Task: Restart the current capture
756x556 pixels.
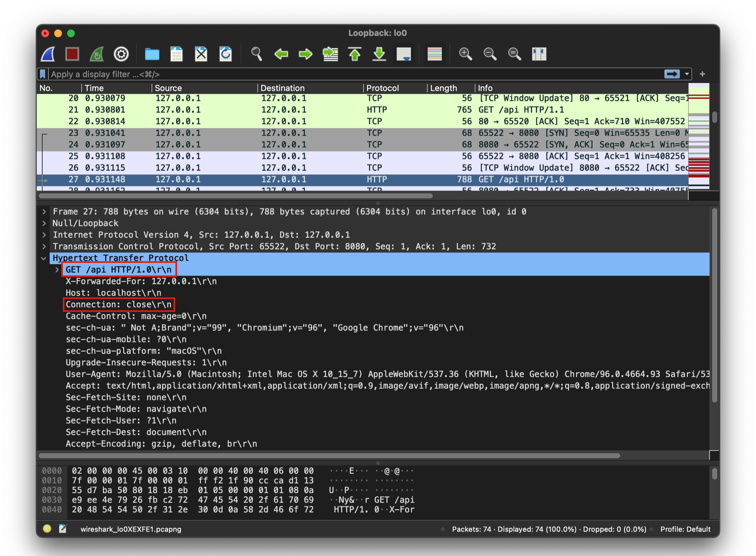Action: click(x=96, y=54)
